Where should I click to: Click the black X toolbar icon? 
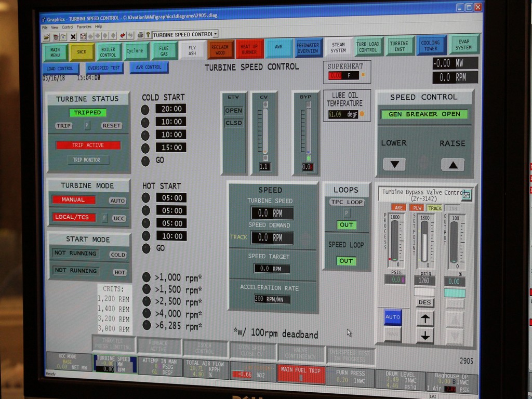tap(73, 36)
